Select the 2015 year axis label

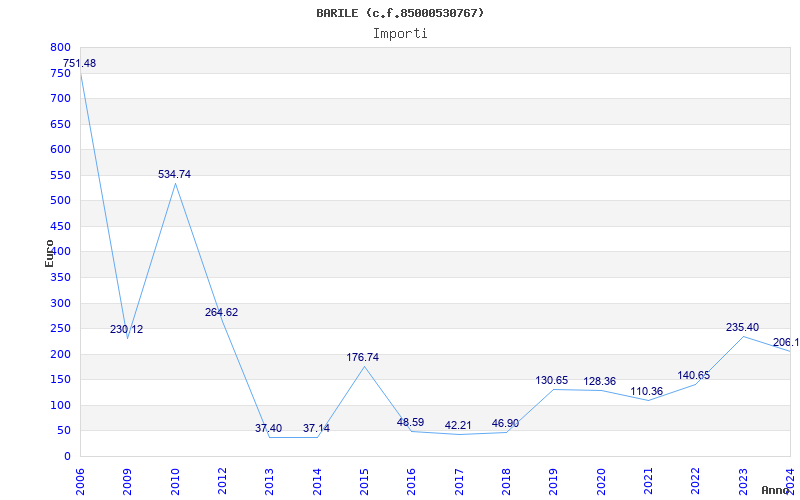coord(364,482)
